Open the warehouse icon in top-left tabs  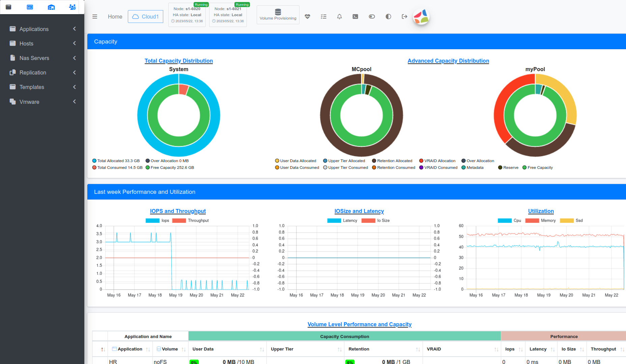point(51,7)
